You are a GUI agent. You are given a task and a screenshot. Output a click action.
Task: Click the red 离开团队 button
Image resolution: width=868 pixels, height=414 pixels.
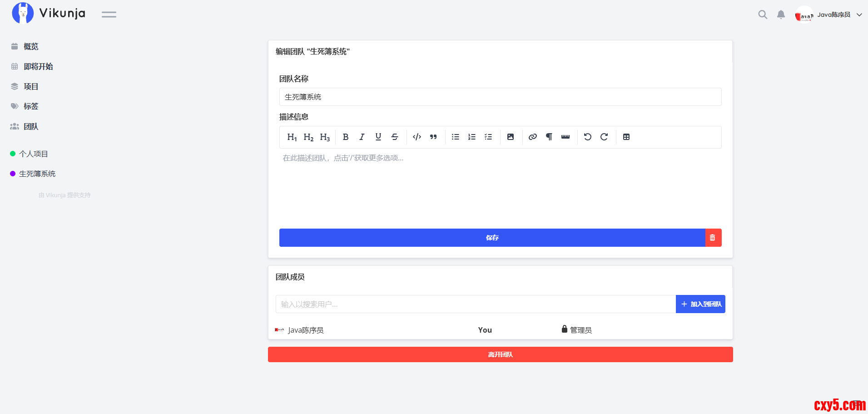coord(501,354)
